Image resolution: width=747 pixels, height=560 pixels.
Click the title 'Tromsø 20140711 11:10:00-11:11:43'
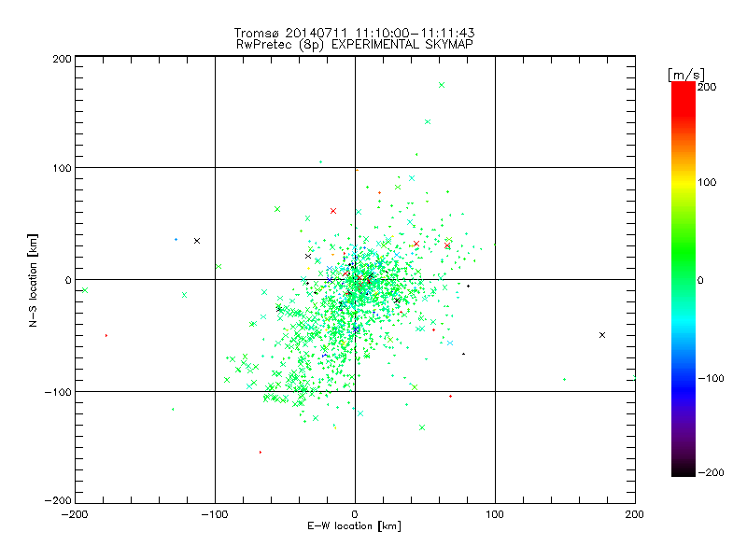point(355,33)
